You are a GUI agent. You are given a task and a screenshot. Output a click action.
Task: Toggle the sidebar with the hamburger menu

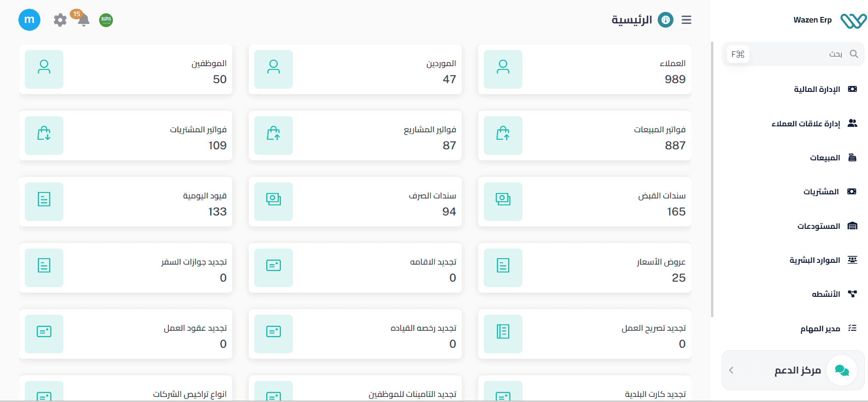point(686,20)
